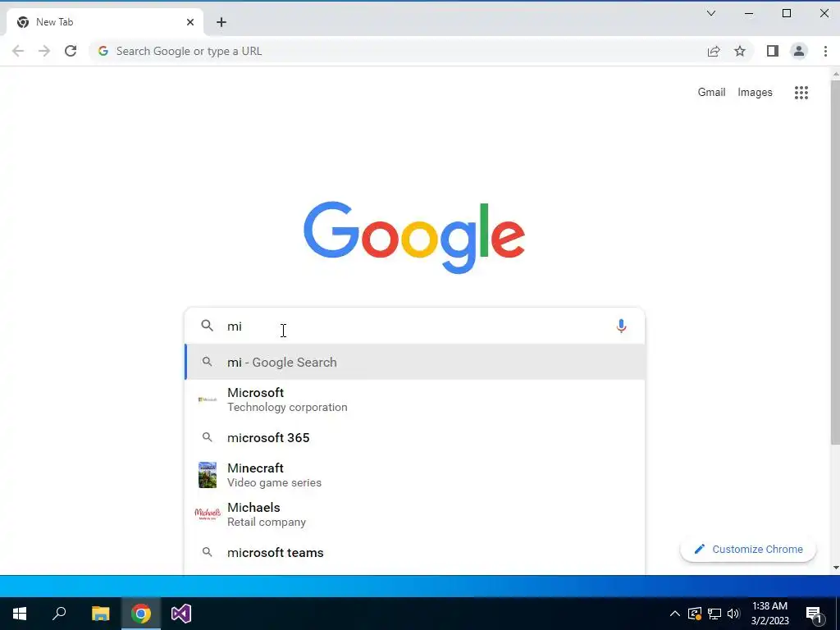Image resolution: width=840 pixels, height=630 pixels.
Task: Click the security warning tray icon
Action: pyautogui.click(x=695, y=614)
